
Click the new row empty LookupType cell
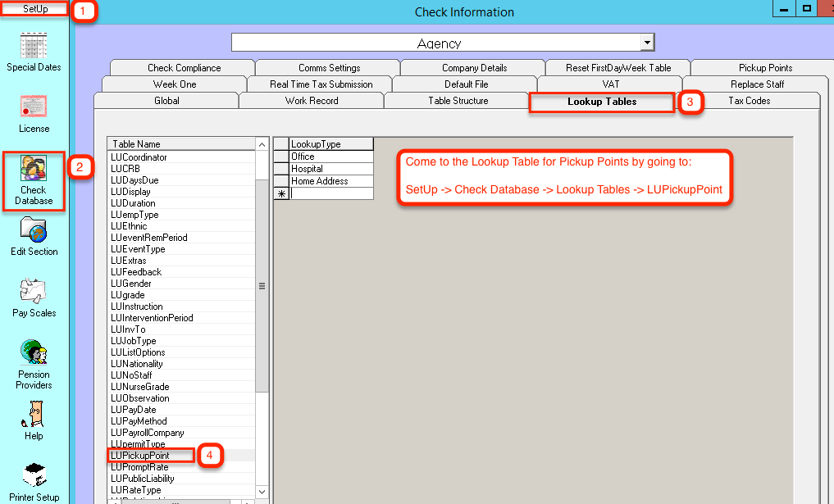click(x=331, y=194)
